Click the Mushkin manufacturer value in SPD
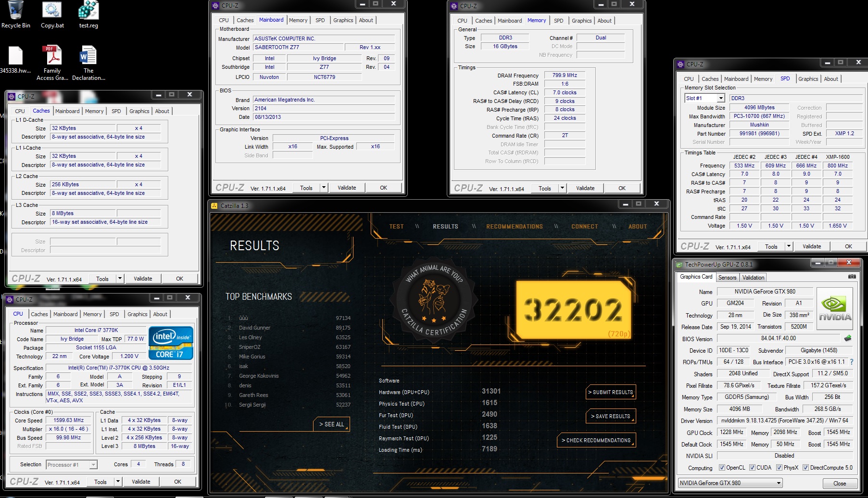868x498 pixels. (x=759, y=125)
